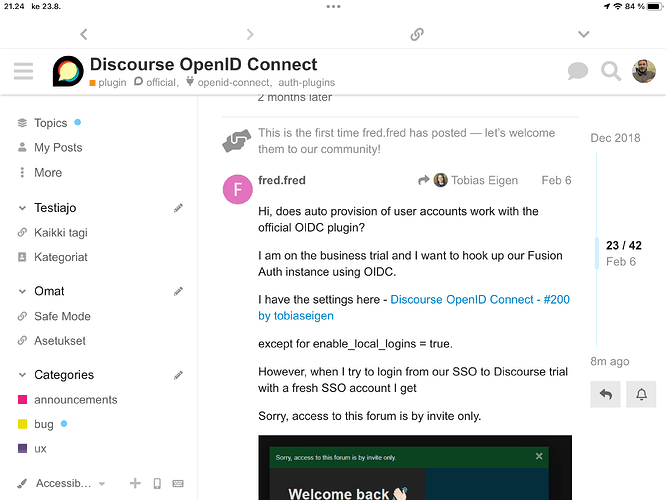The image size is (666, 500).
Task: Open fred.fred username link
Action: point(282,181)
